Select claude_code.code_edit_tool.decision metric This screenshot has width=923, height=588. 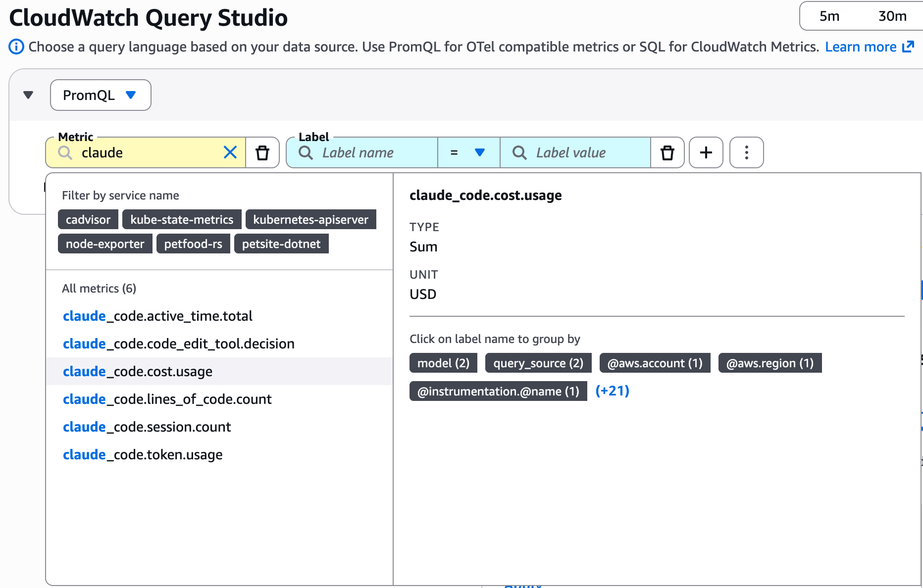click(x=219, y=343)
